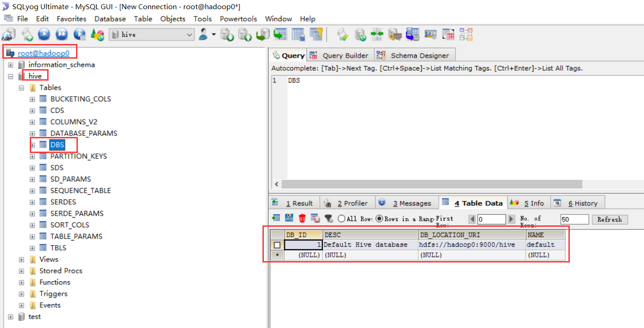Image resolution: width=644 pixels, height=328 pixels.
Task: Click the alter table toolbar icon
Action: click(x=298, y=34)
